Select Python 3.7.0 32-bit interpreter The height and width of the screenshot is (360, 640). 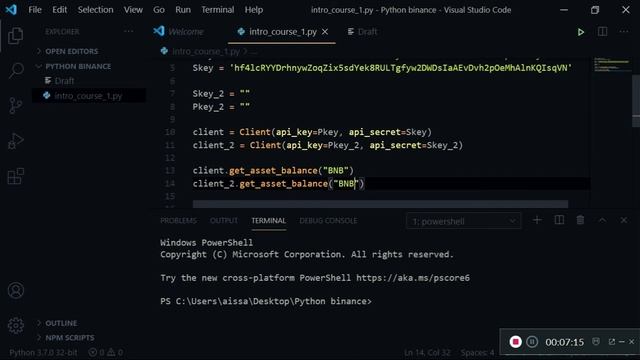pos(43,352)
